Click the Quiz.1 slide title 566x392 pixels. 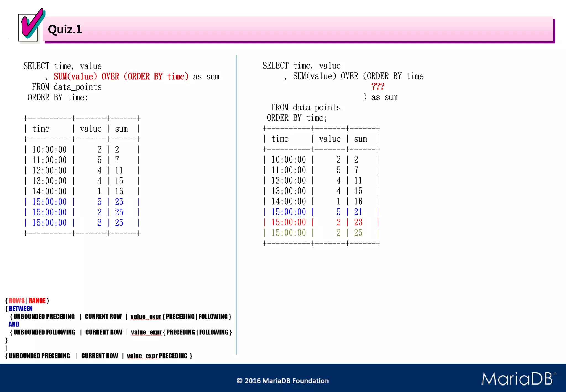click(x=65, y=29)
